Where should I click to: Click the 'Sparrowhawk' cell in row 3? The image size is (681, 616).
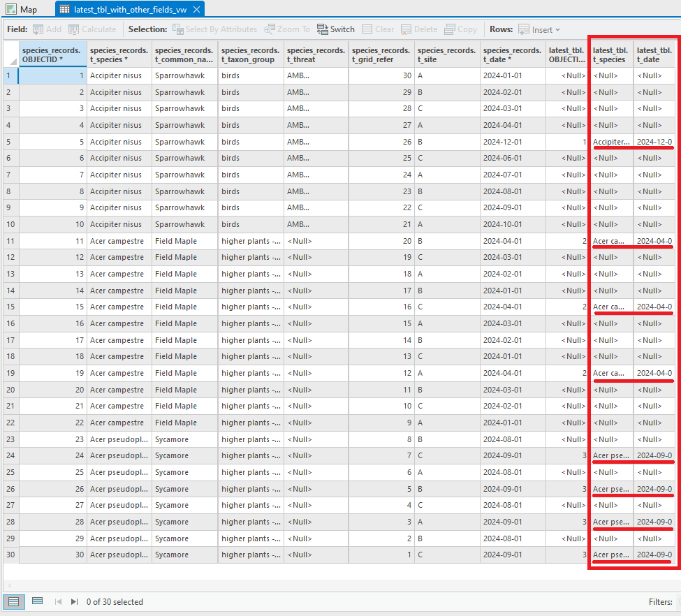[x=184, y=109]
